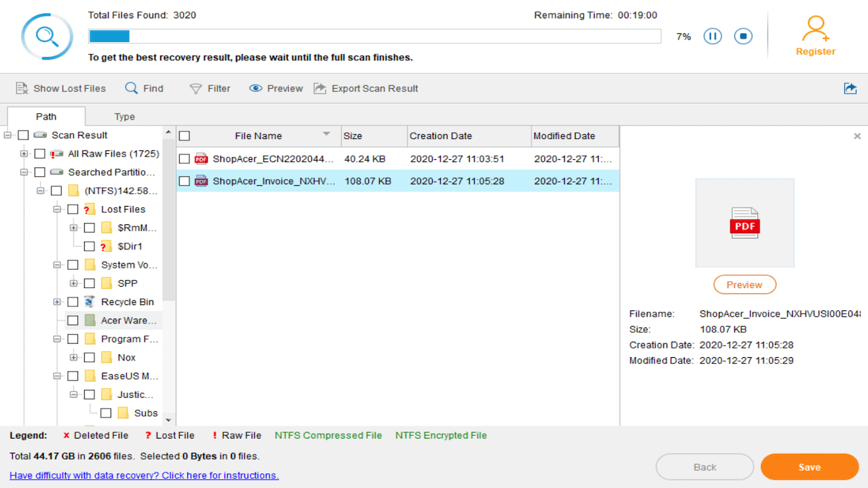Check the All Raw Files checkbox
The image size is (868, 488).
pos(39,154)
